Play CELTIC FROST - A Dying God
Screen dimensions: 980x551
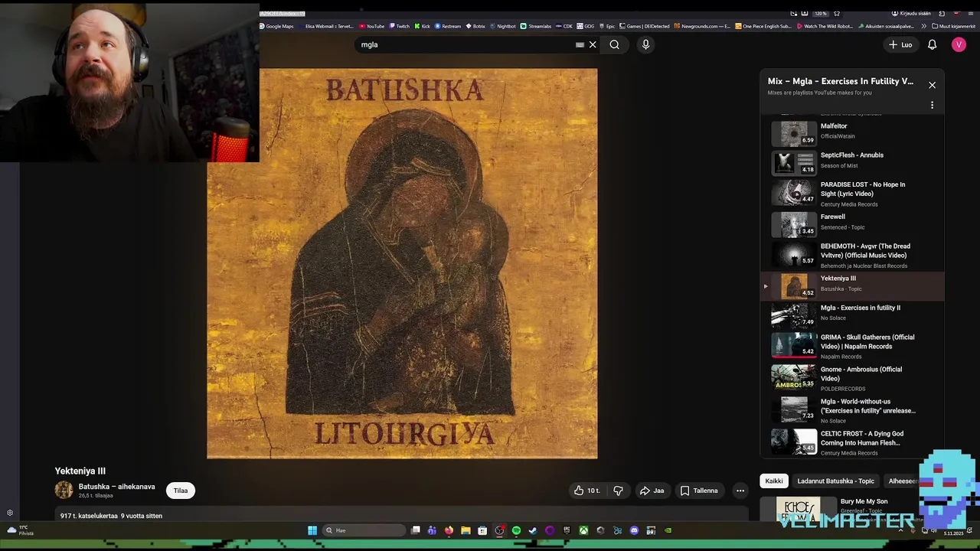(x=851, y=442)
